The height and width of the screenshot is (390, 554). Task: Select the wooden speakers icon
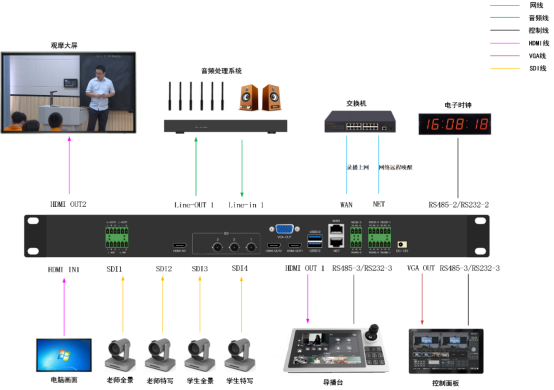click(x=260, y=98)
